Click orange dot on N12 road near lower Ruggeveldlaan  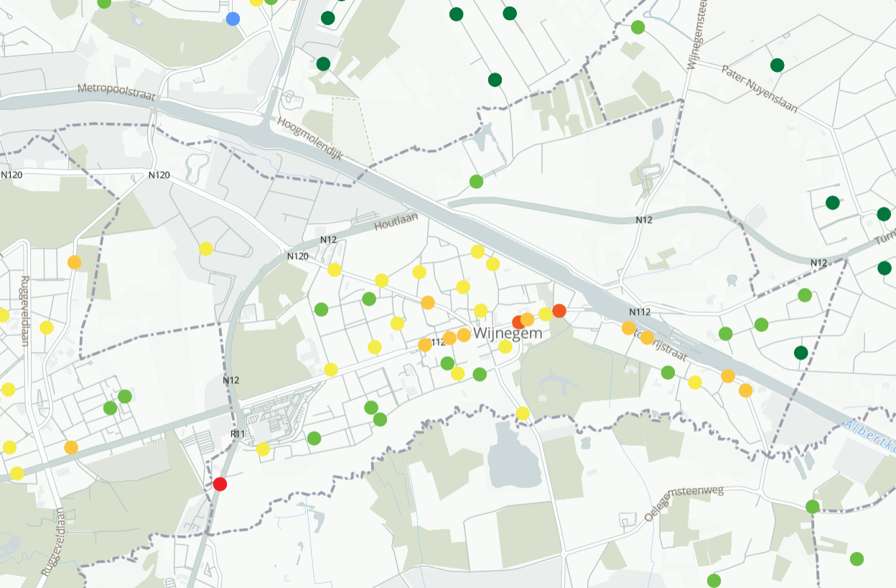pos(71,447)
